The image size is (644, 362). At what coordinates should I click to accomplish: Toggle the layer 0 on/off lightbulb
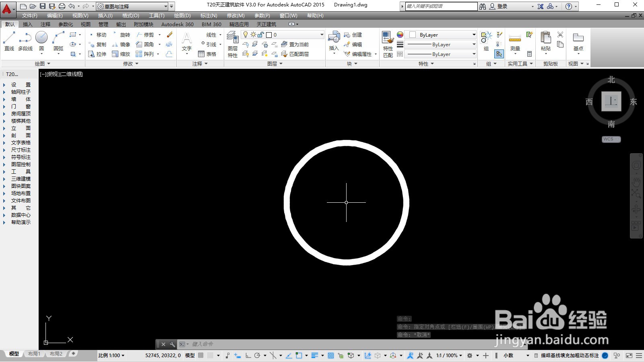click(x=246, y=35)
